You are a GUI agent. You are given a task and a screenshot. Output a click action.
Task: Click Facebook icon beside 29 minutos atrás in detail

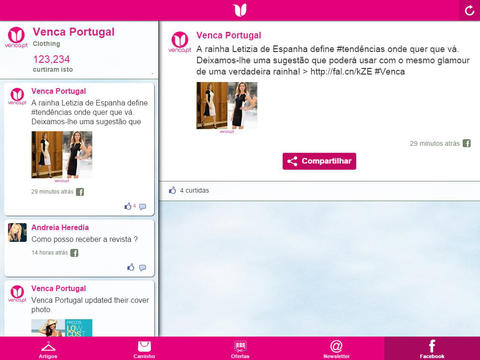point(467,143)
